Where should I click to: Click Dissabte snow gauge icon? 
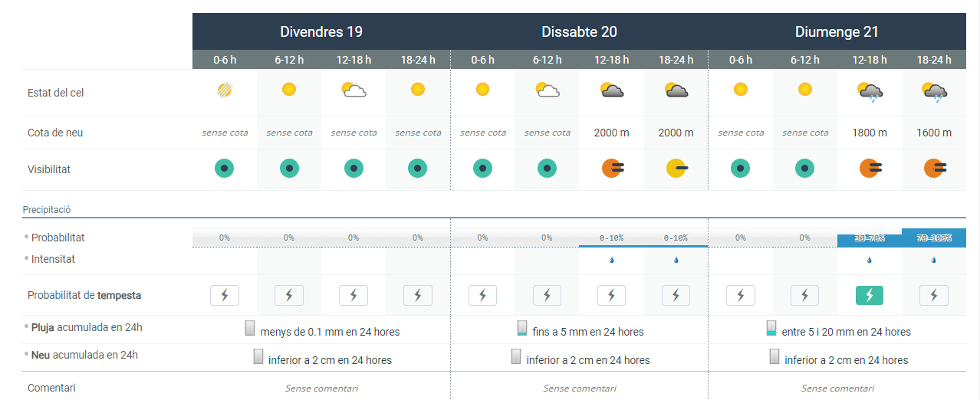click(516, 356)
